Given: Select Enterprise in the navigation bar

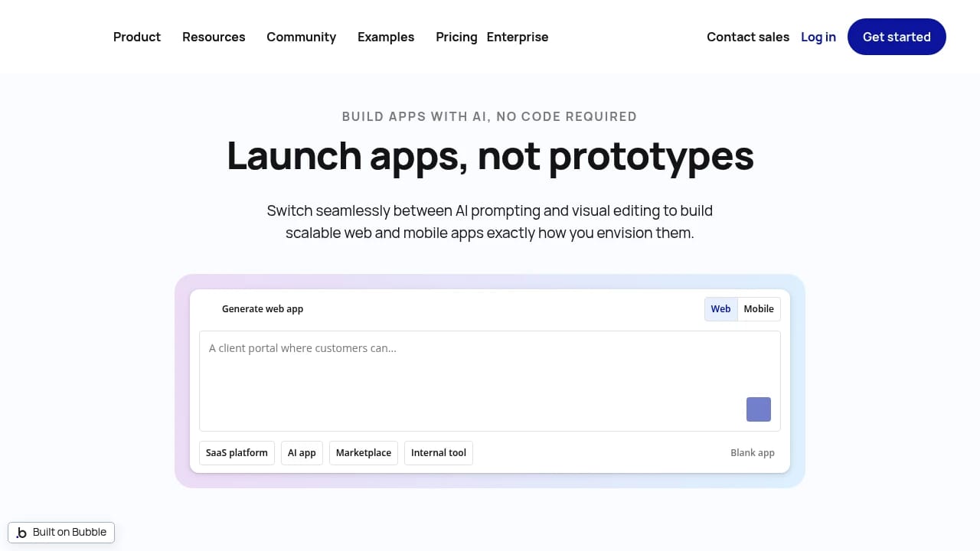Looking at the screenshot, I should point(518,37).
